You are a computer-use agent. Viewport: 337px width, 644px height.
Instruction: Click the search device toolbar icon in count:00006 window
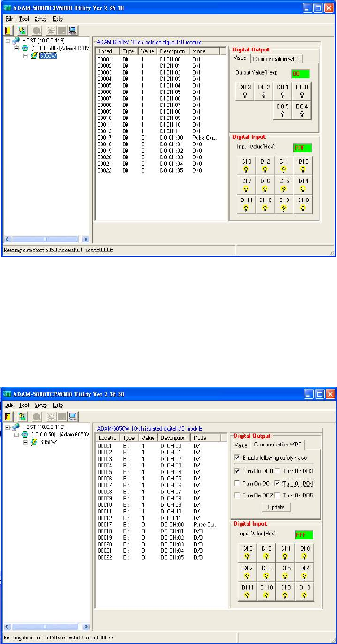tap(23, 30)
